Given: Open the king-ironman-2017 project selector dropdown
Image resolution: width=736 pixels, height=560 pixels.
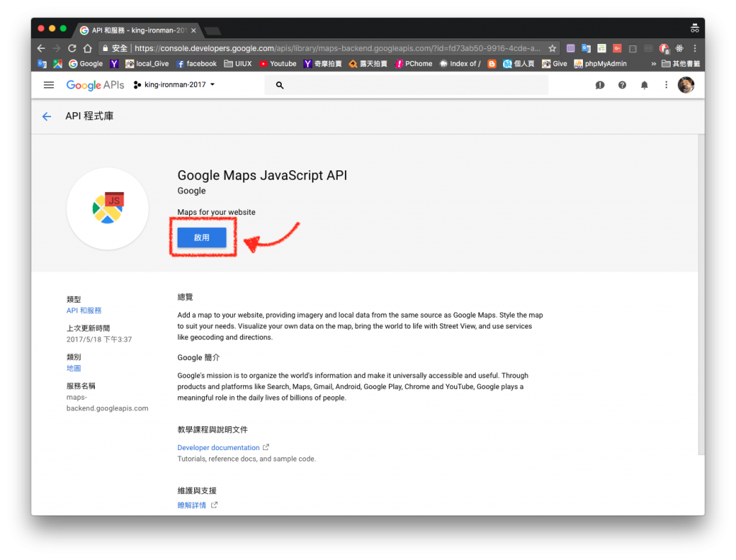Looking at the screenshot, I should [x=174, y=85].
